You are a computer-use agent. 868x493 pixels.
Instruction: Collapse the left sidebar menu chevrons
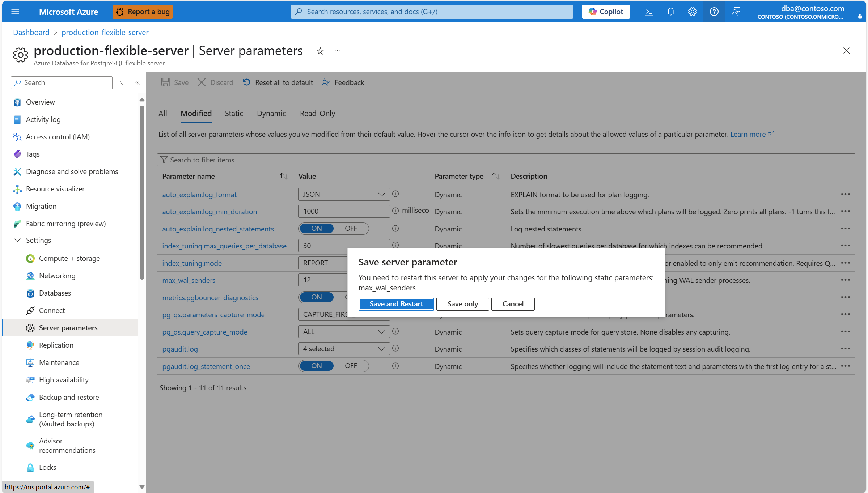137,83
